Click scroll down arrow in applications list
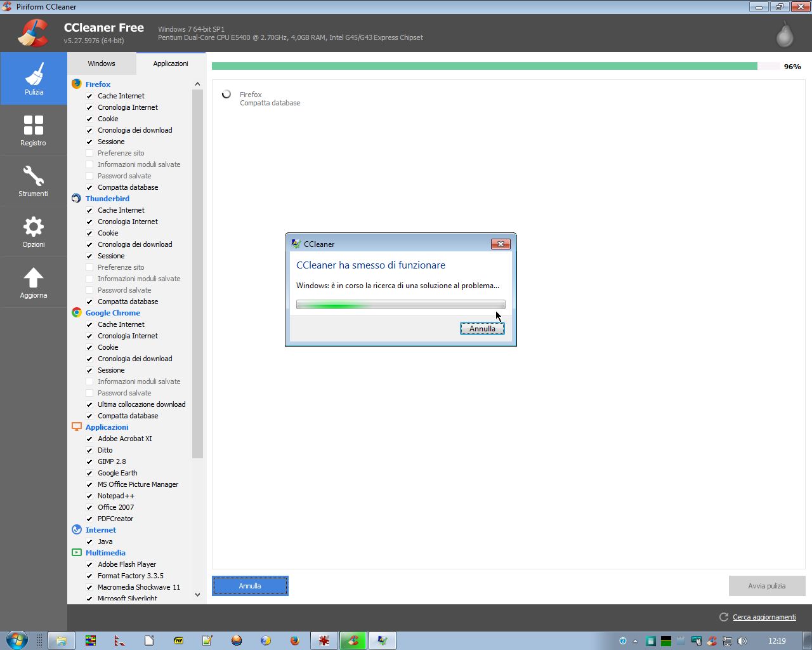Viewport: 812px width, 650px height. [x=197, y=595]
